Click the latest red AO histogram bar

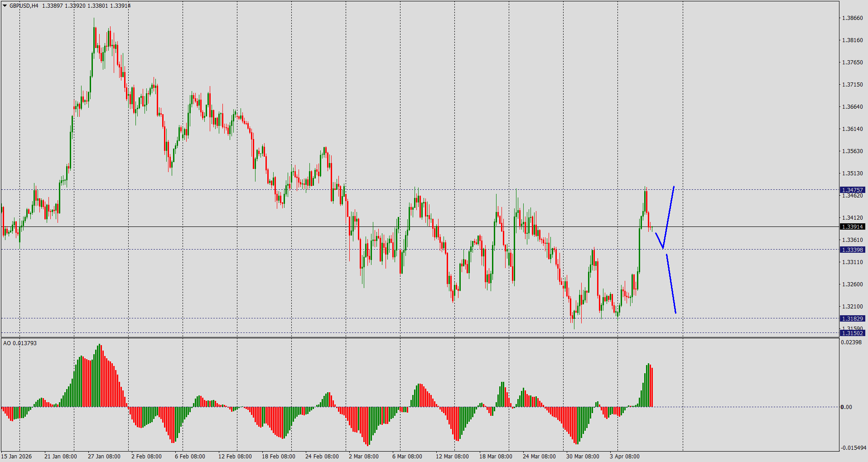(651, 387)
